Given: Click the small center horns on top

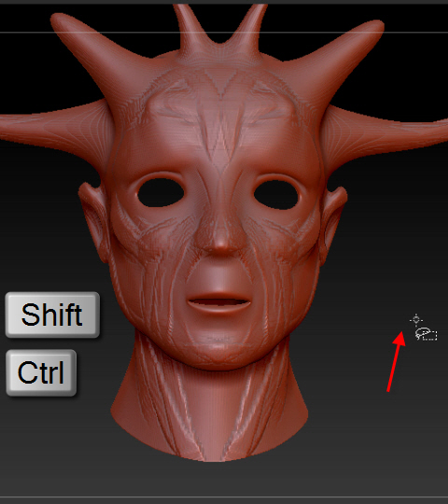Looking at the screenshot, I should (x=220, y=31).
